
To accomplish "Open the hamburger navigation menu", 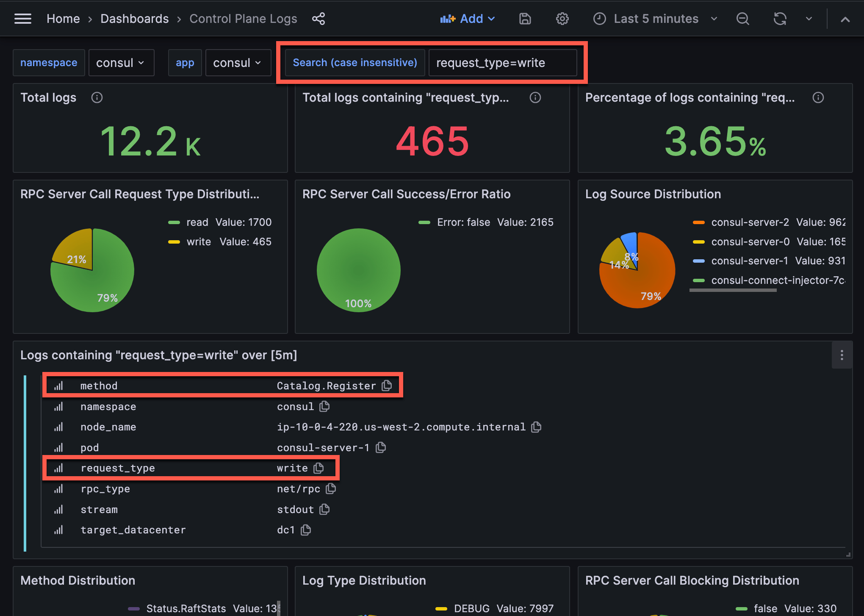I will pyautogui.click(x=23, y=19).
